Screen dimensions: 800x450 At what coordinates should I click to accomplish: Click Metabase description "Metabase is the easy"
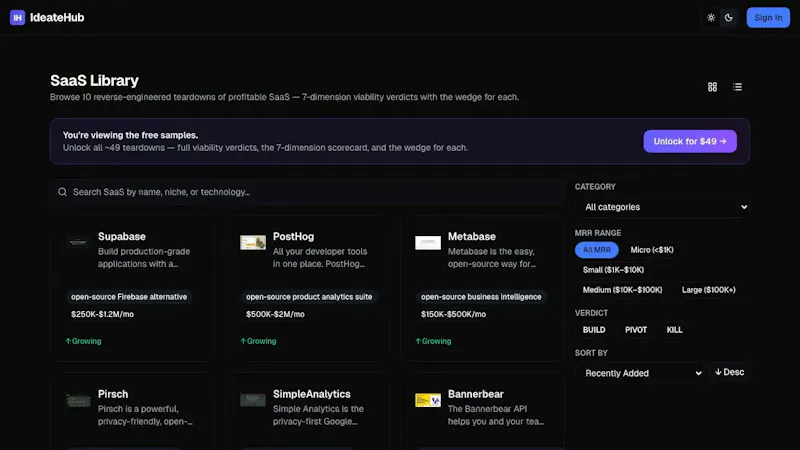[491, 252]
